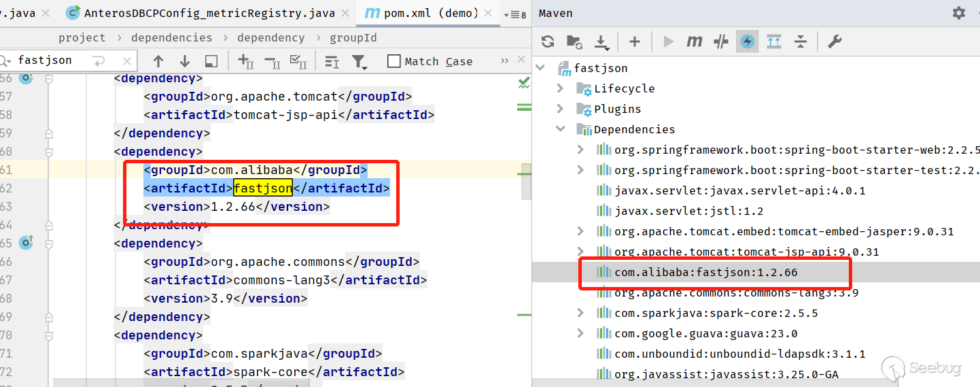Click 'dependency' breadcrumb
The height and width of the screenshot is (387, 980).
coord(271,38)
